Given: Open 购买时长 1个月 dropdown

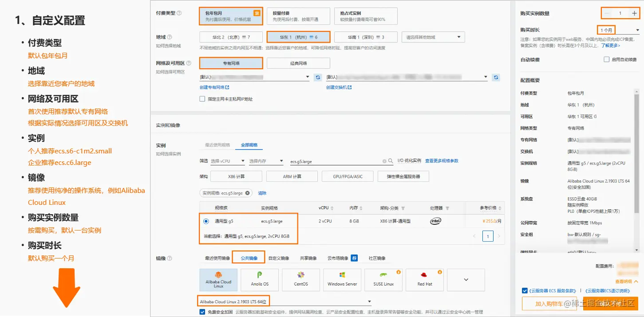Looking at the screenshot, I should click(x=619, y=30).
